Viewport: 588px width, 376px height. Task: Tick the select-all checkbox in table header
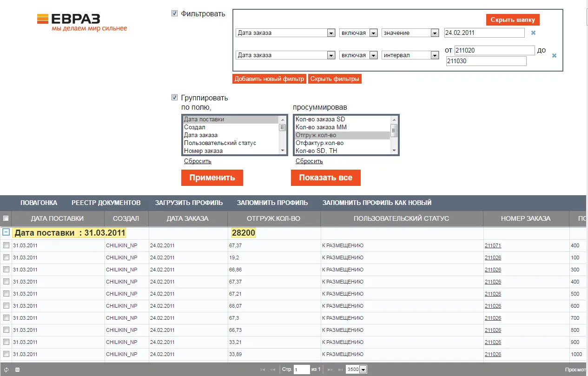click(x=6, y=218)
